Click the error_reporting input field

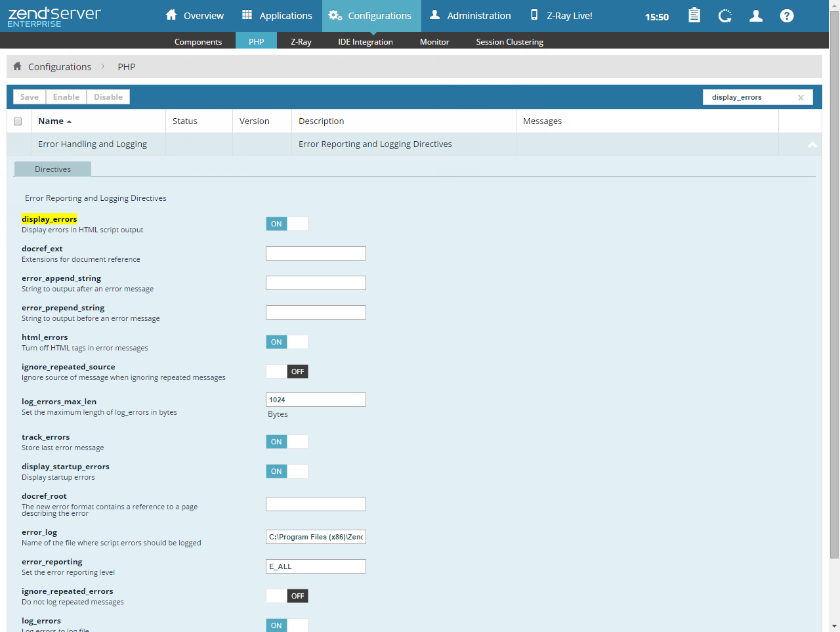[x=316, y=566]
